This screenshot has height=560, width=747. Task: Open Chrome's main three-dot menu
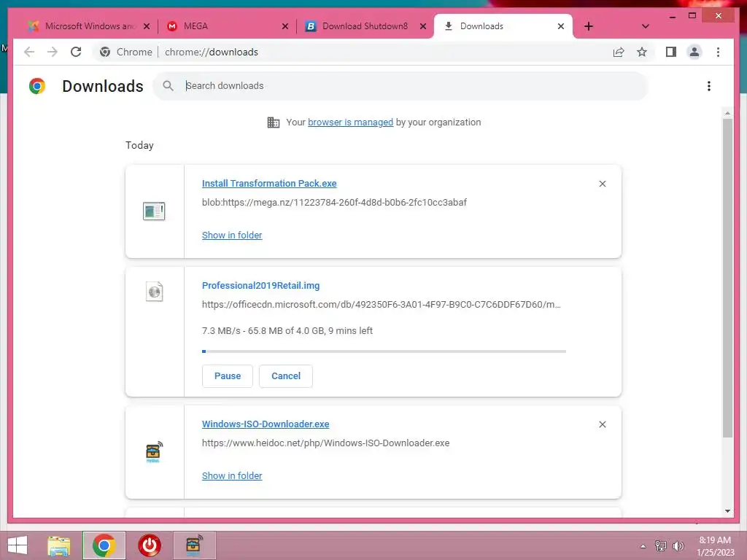coord(718,52)
